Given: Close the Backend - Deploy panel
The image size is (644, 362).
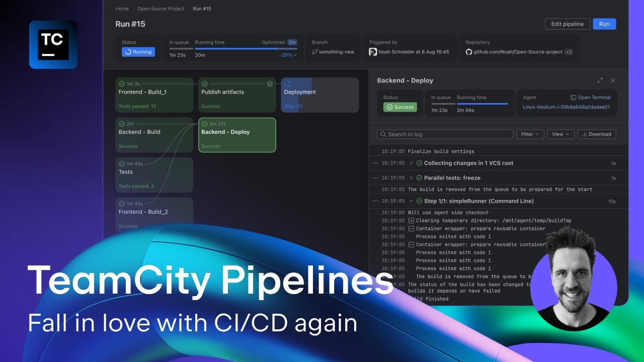Looking at the screenshot, I should coord(613,80).
